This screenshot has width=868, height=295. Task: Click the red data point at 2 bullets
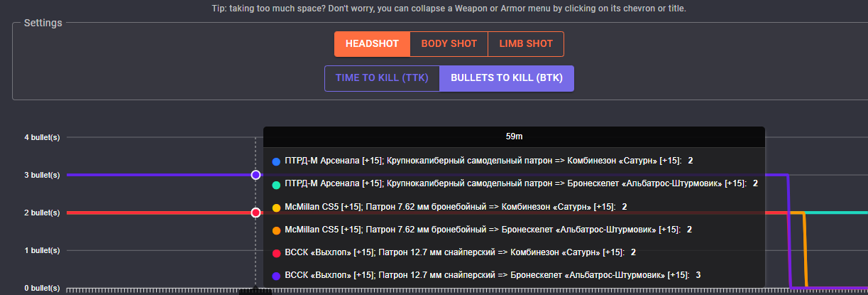(256, 213)
